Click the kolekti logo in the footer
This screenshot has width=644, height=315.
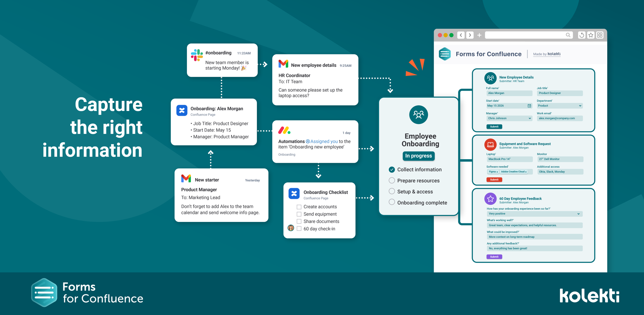pos(589,295)
